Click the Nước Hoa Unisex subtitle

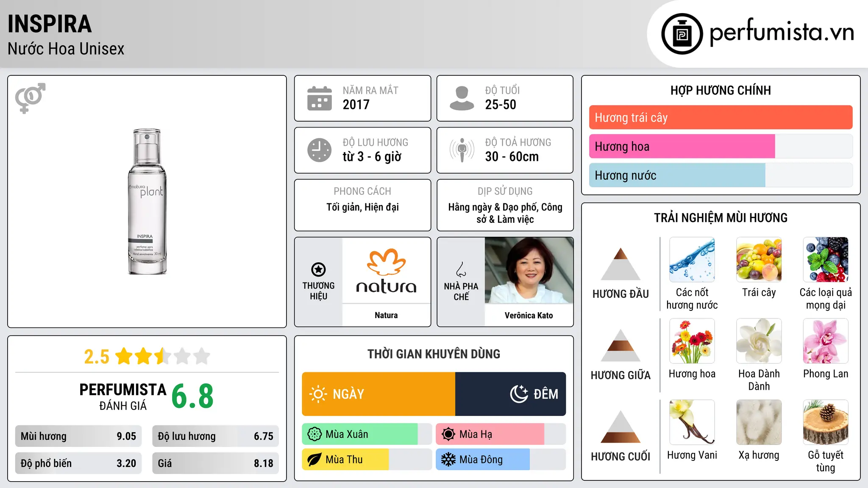(66, 49)
